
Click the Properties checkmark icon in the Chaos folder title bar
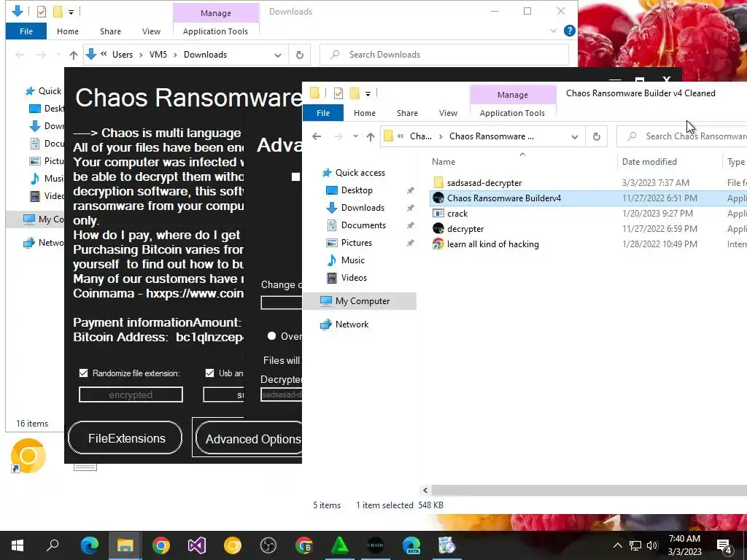click(338, 93)
